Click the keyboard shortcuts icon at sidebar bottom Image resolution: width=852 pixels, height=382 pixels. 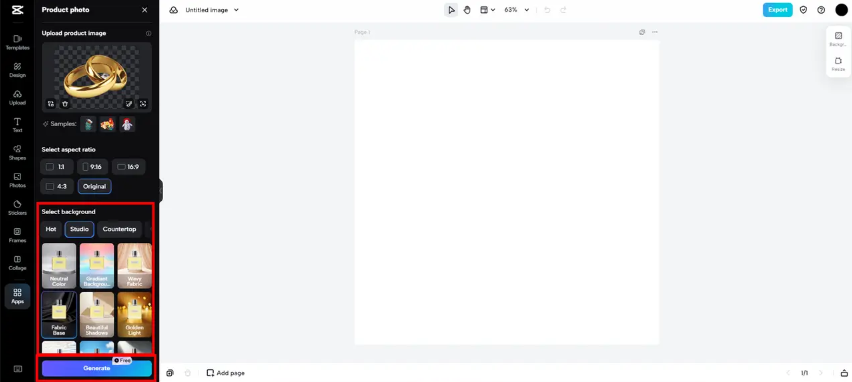pos(17,369)
